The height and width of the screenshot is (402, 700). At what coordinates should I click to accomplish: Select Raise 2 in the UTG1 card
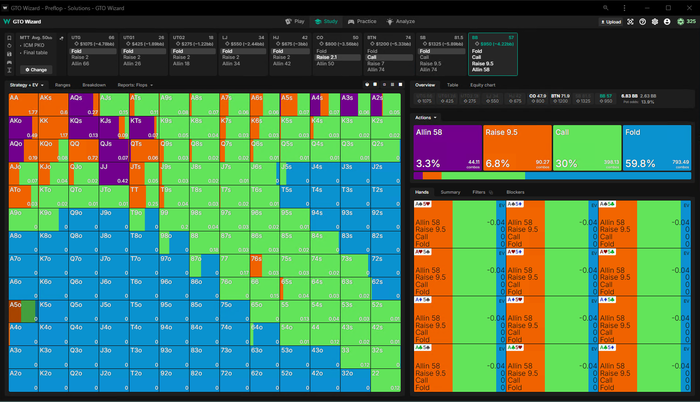click(142, 58)
